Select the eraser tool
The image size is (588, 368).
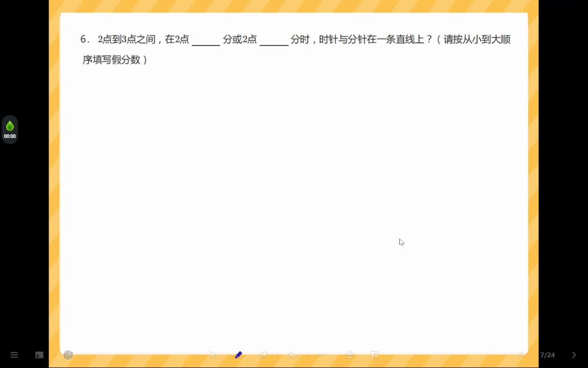click(264, 355)
